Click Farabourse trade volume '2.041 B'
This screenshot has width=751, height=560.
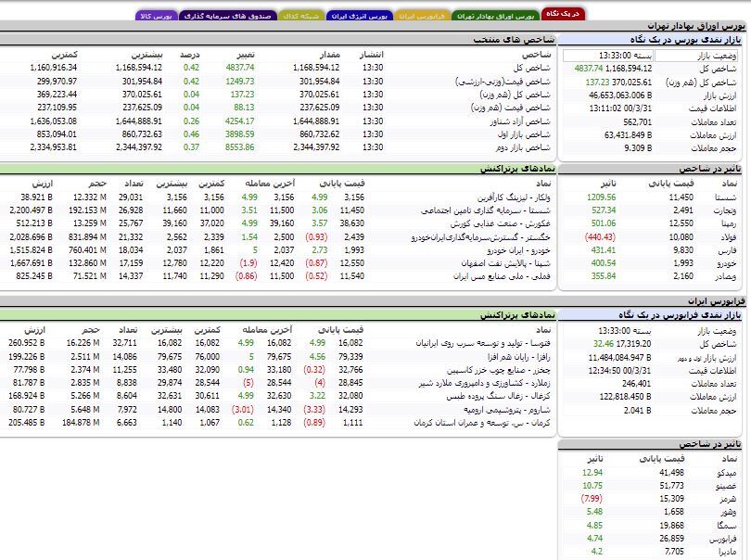coord(638,411)
